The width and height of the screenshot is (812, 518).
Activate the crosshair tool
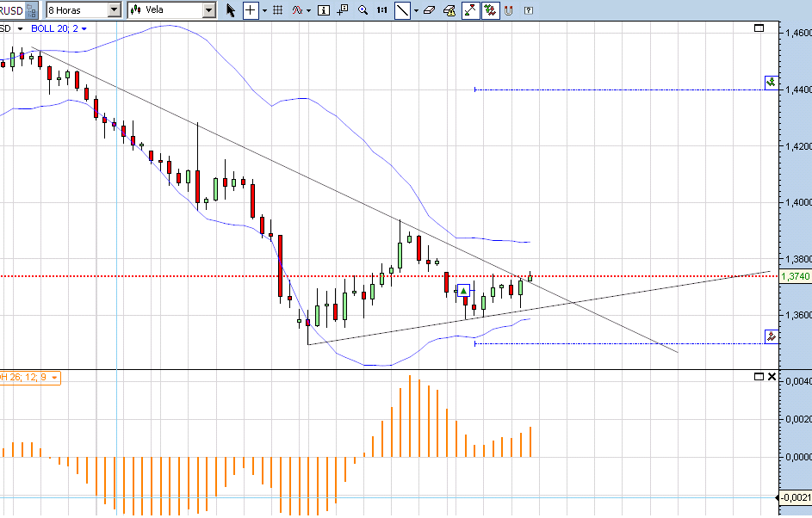(250, 9)
